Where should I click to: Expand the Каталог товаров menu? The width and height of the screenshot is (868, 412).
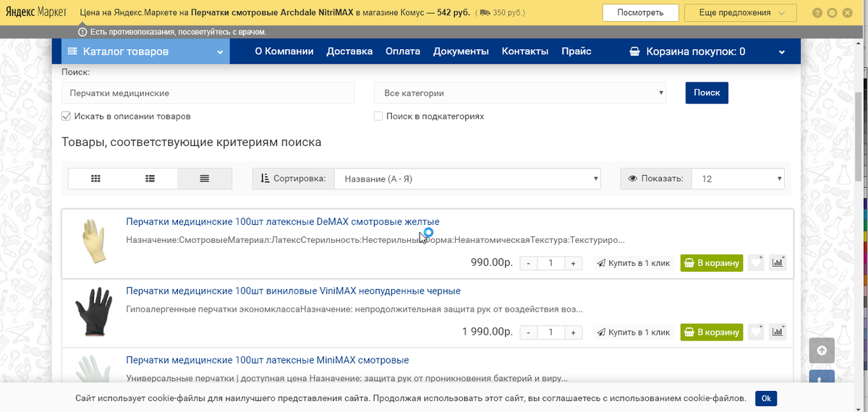[x=145, y=51]
